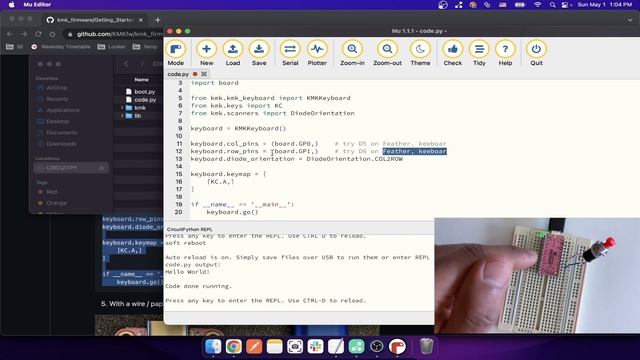Close the kmk_firmware Chrome tab
Image resolution: width=640 pixels, height=360 pixels.
pyautogui.click(x=141, y=20)
